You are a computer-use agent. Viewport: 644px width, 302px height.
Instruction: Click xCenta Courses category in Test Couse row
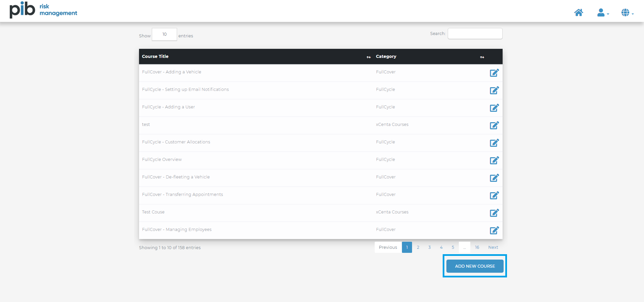(x=392, y=212)
